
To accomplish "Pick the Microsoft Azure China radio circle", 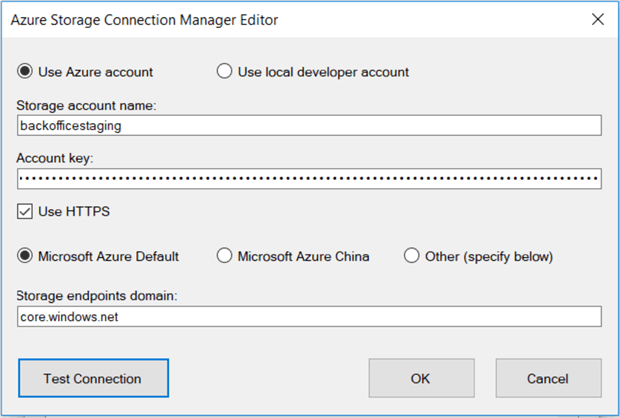I will click(225, 255).
